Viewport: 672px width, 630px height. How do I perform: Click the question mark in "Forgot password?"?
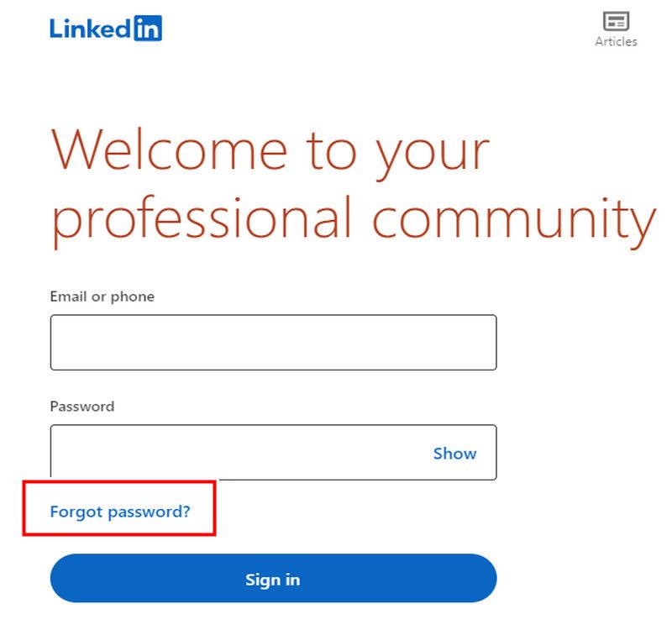(x=186, y=511)
